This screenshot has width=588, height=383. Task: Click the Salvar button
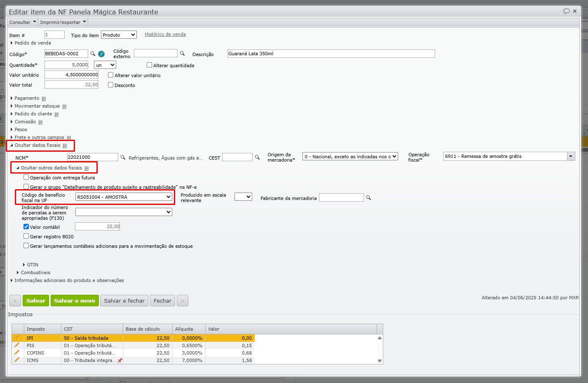click(36, 301)
